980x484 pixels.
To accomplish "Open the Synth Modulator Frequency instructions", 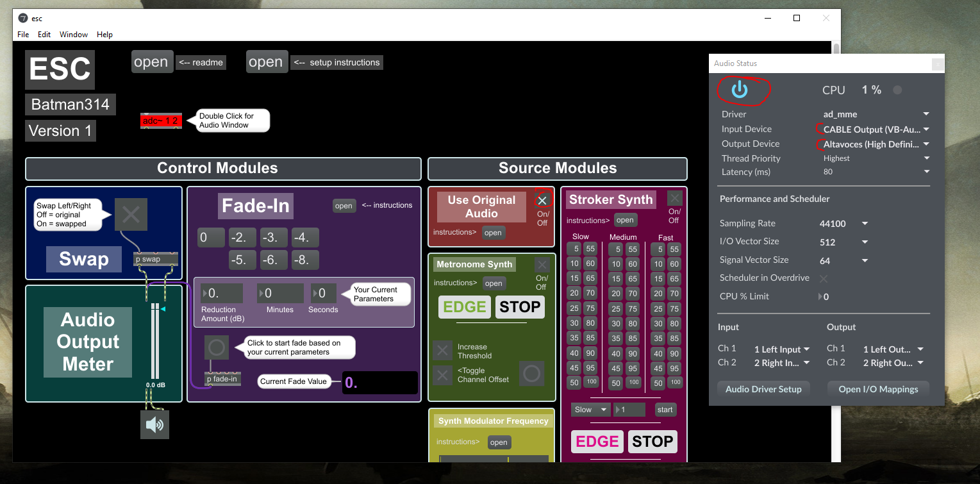I will (x=499, y=442).
